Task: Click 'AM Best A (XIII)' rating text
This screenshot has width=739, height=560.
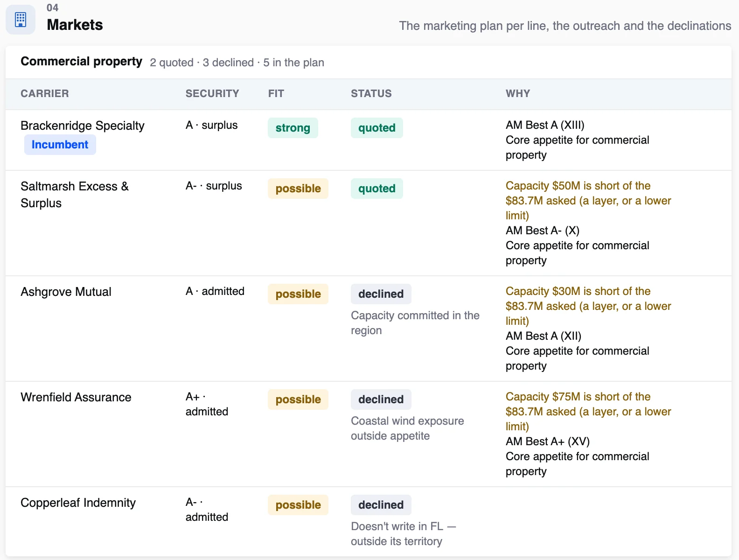Action: click(545, 125)
